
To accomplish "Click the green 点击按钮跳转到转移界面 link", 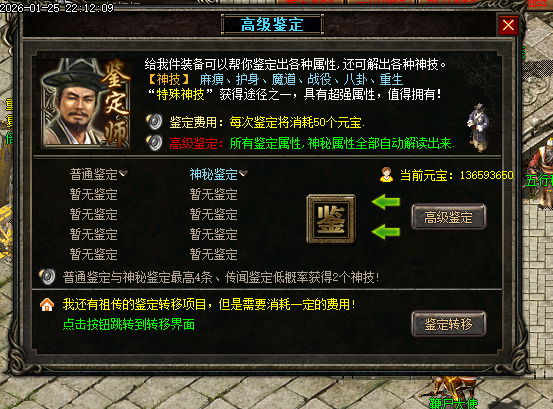I will tap(129, 324).
